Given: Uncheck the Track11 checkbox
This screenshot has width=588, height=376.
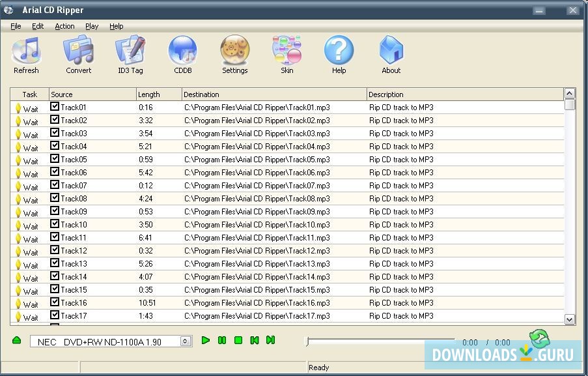Looking at the screenshot, I should (x=55, y=237).
